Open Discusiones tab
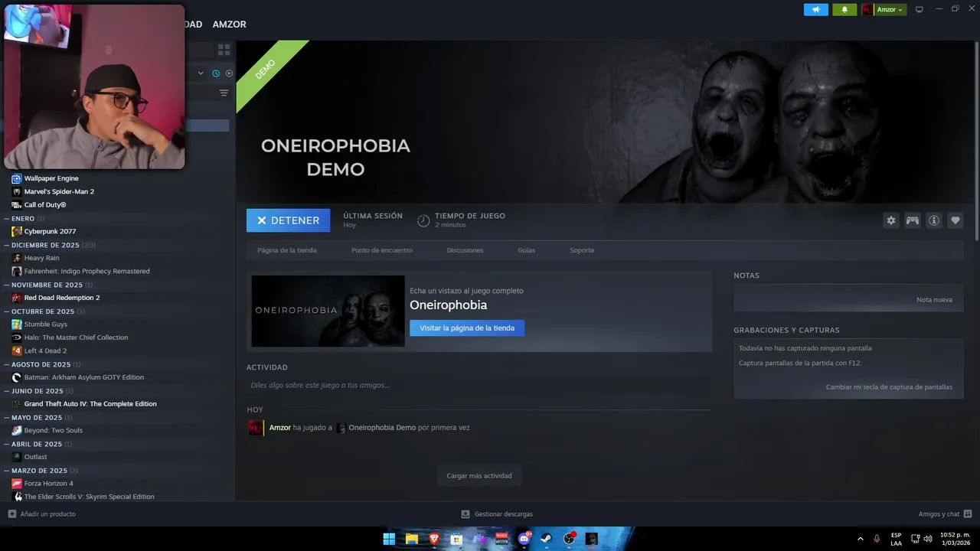This screenshot has width=980, height=551. click(465, 250)
